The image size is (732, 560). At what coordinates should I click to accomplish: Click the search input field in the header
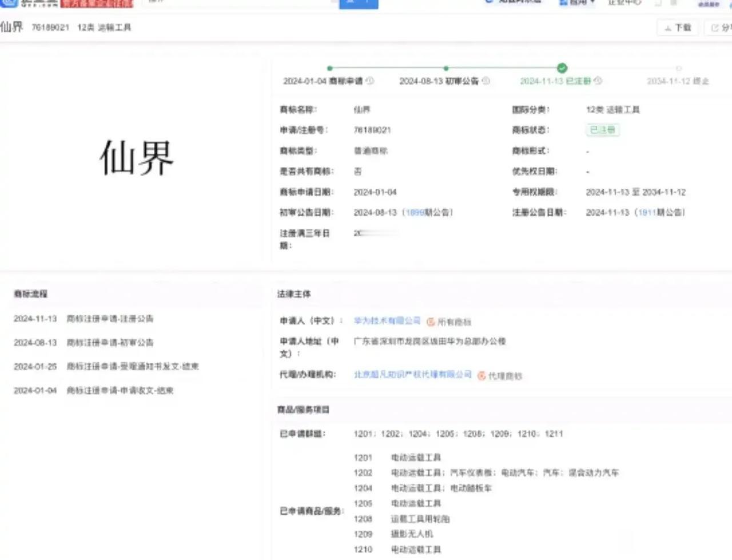[240, 3]
